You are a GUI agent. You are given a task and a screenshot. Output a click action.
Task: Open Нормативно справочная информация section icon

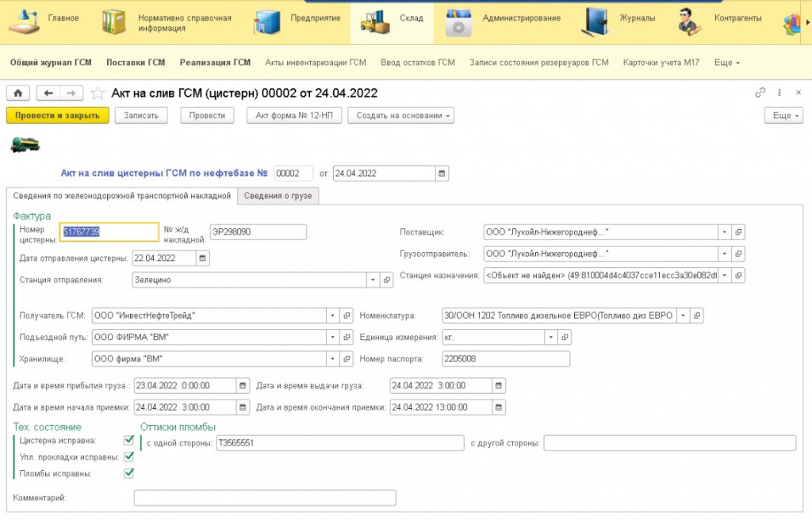(114, 22)
